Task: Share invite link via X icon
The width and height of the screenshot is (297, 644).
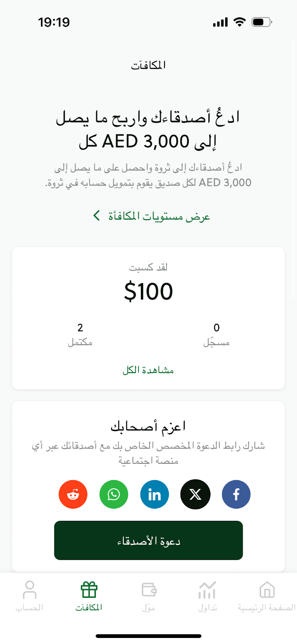Action: point(195,494)
